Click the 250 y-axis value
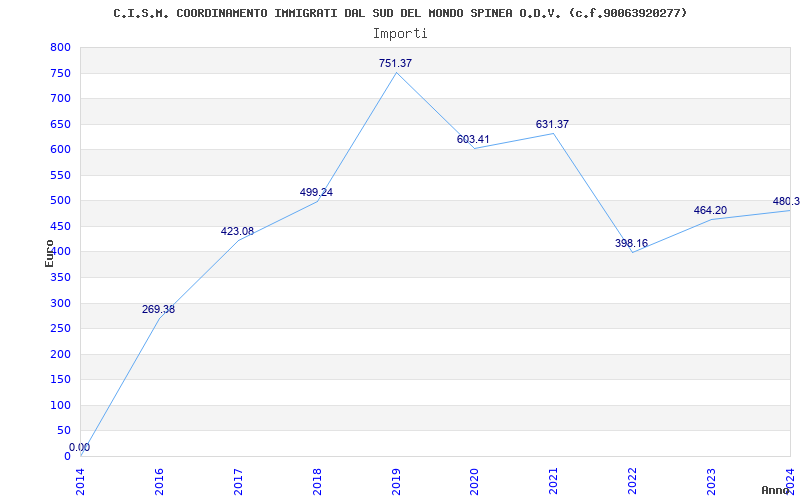 [x=60, y=329]
